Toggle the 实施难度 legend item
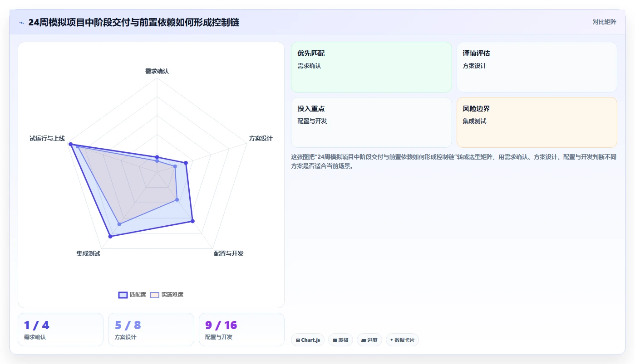Viewport: 635px width, 364px height. 167,295
